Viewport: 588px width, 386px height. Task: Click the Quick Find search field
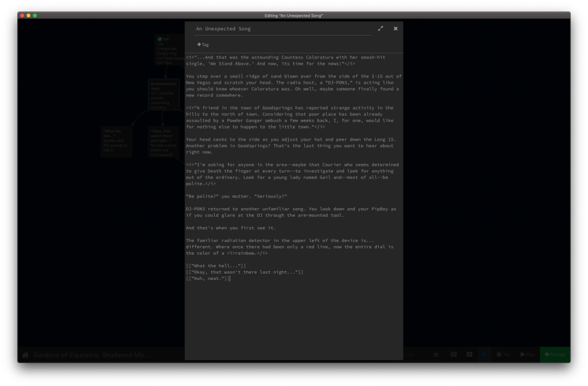412,355
